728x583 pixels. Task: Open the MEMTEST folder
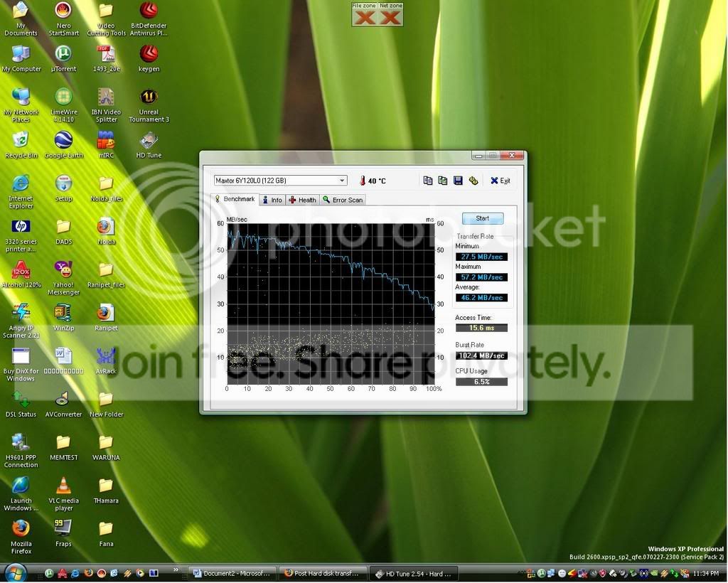point(63,447)
